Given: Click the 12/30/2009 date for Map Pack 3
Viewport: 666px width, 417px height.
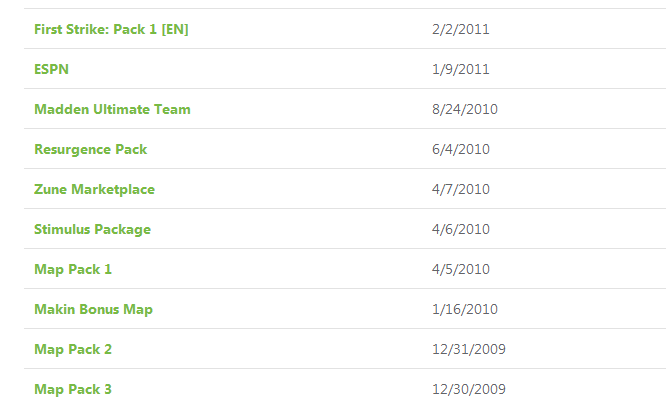Looking at the screenshot, I should pyautogui.click(x=469, y=389).
